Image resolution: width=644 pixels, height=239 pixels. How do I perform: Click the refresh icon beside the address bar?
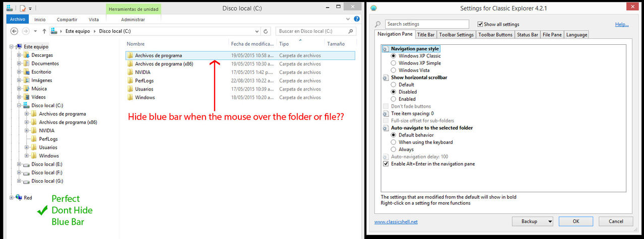[266, 31]
